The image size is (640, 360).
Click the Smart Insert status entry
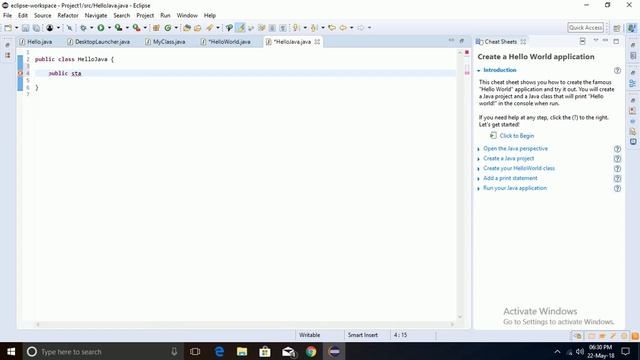coord(362,335)
